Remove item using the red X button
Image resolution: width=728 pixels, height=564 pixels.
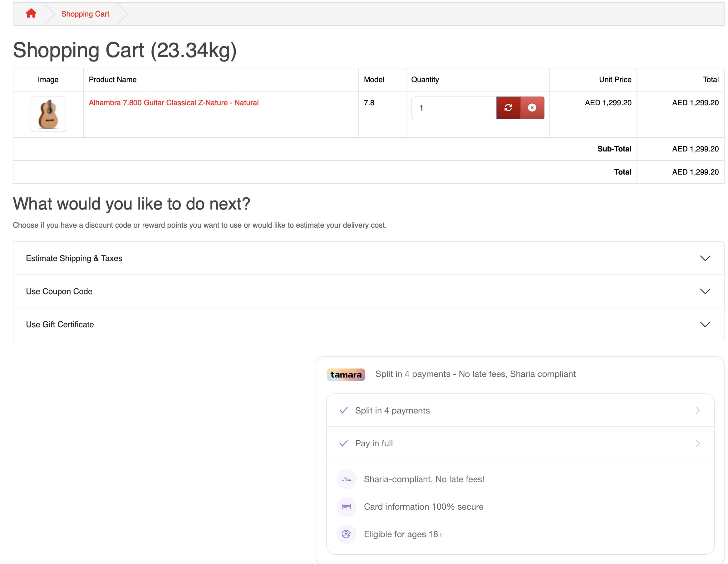[x=532, y=108]
